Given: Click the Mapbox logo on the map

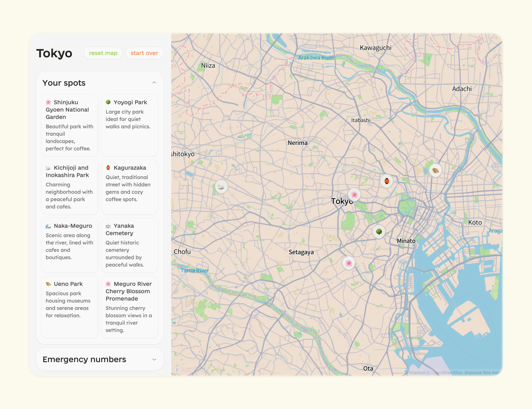Looking at the screenshot, I should click(190, 369).
